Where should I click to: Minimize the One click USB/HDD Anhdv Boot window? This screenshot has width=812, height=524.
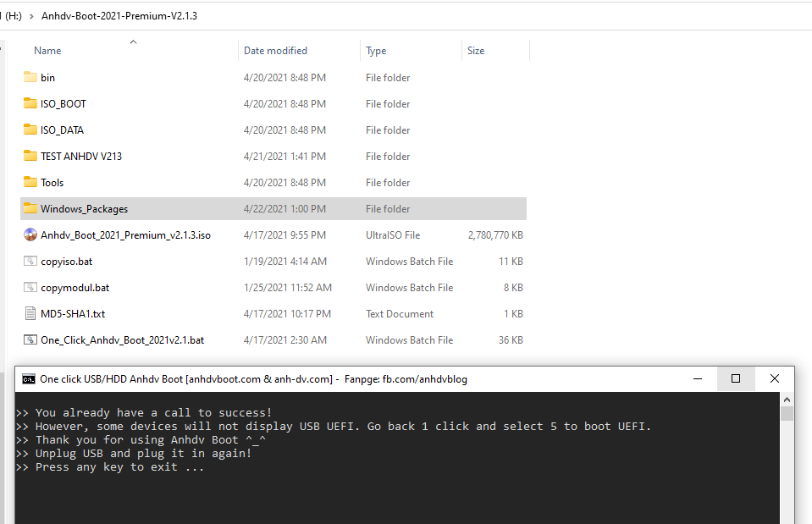tap(698, 379)
